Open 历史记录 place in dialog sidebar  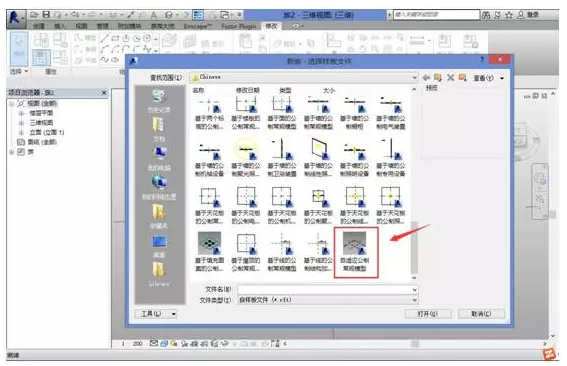159,102
